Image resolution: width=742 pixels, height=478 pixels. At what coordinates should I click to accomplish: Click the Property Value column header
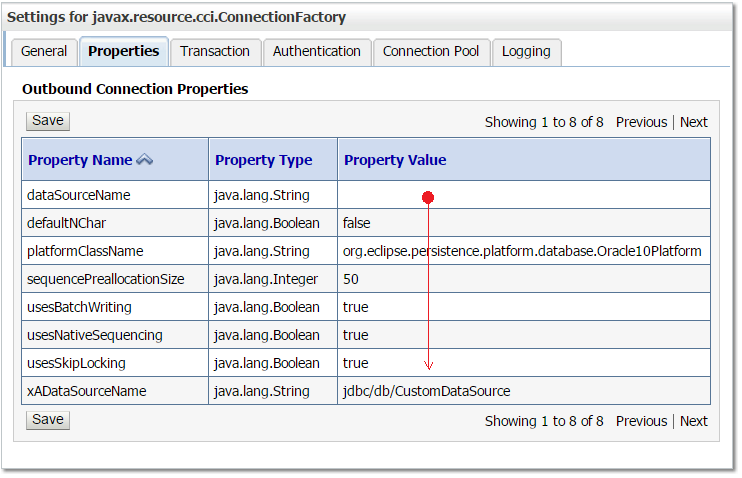tap(395, 160)
